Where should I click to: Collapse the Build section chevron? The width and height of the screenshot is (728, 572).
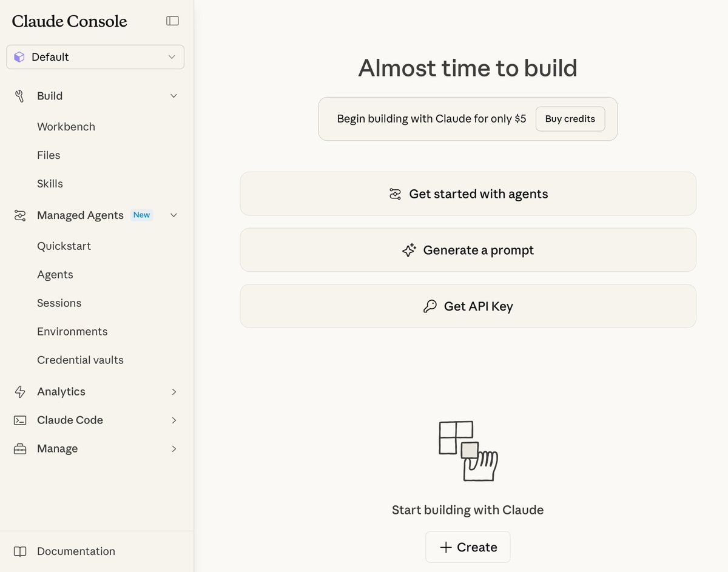tap(174, 96)
